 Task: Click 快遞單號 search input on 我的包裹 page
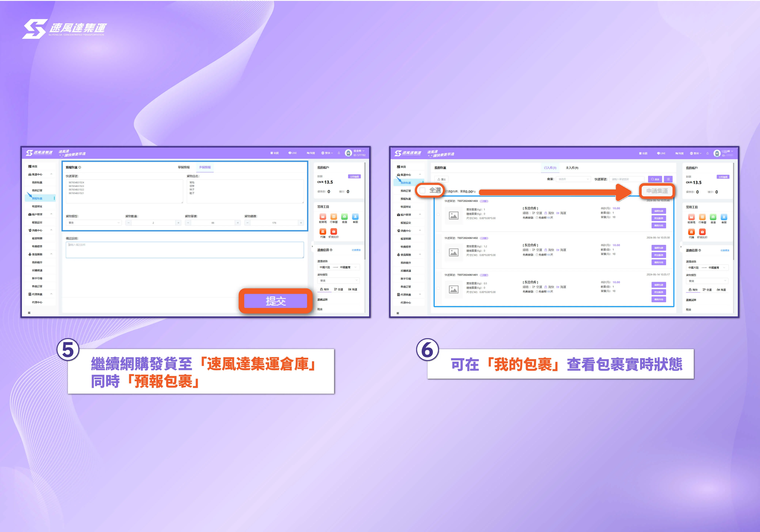(x=627, y=179)
